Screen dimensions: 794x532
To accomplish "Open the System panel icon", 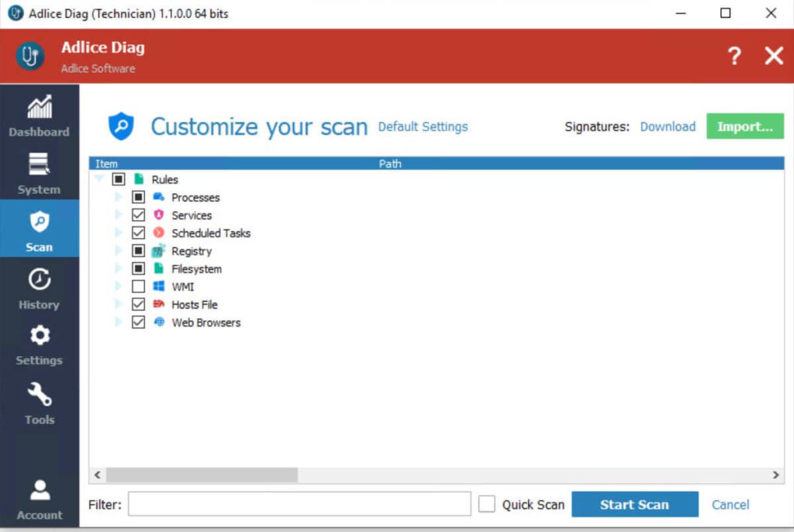I will click(x=39, y=165).
